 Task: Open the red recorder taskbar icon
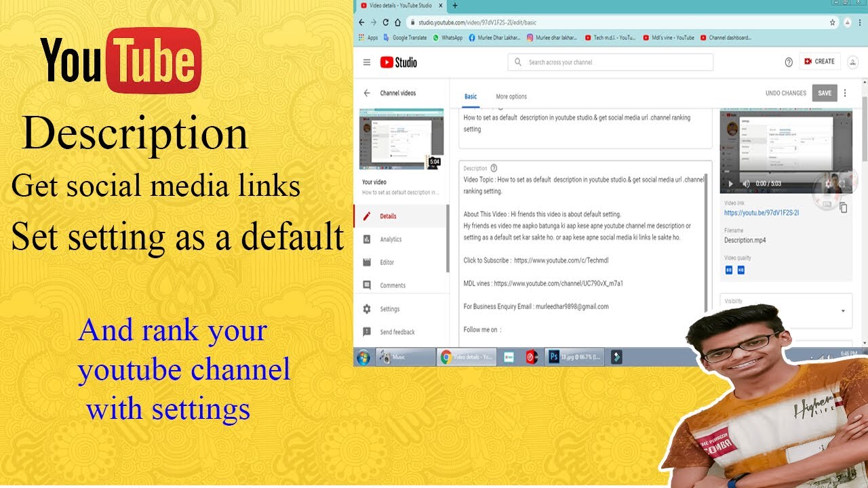pyautogui.click(x=532, y=357)
